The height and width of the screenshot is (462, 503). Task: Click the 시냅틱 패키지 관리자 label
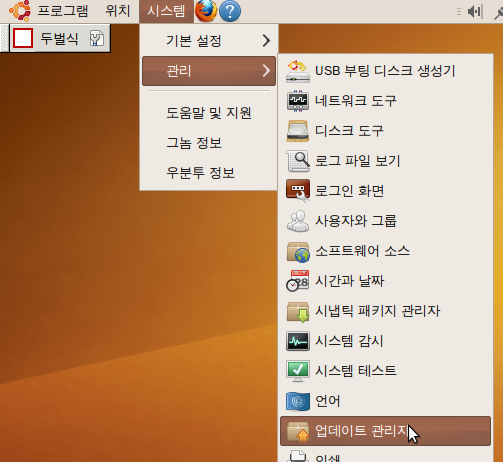378,311
